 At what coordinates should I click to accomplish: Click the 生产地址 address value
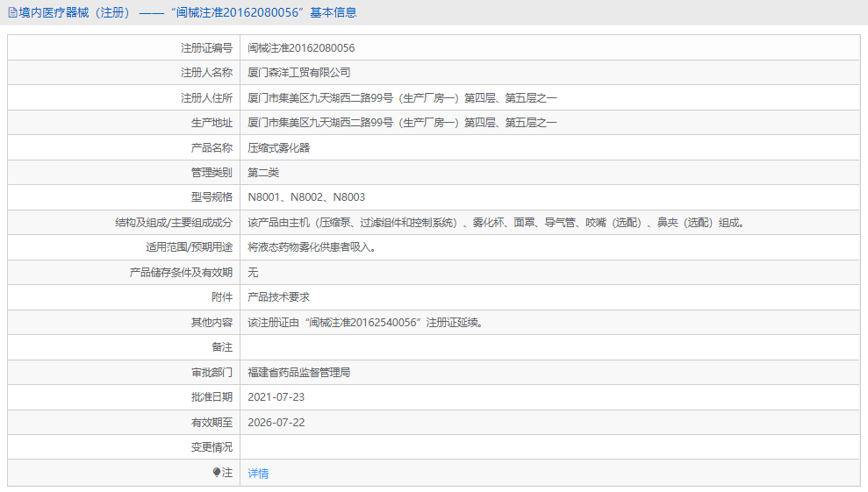point(402,122)
